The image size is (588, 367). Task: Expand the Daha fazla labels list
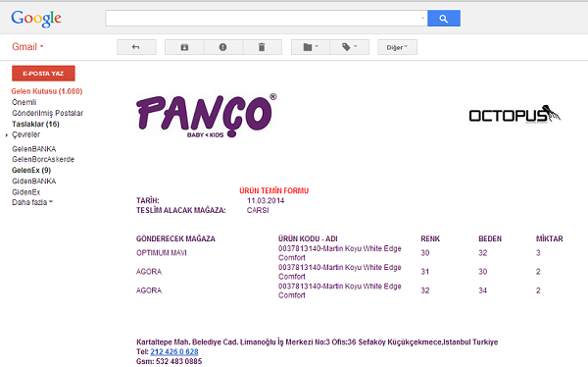click(32, 202)
